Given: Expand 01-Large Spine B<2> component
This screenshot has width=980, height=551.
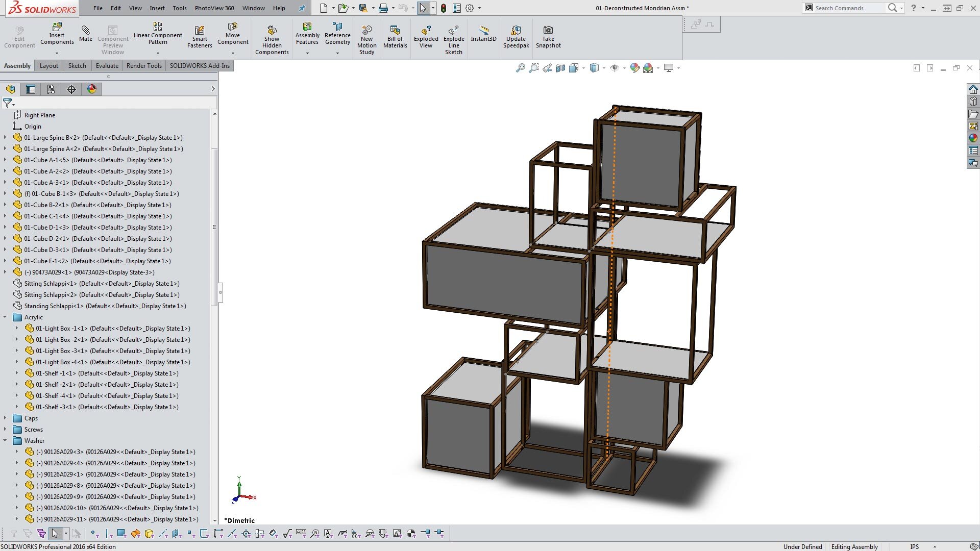Looking at the screenshot, I should coord(5,137).
